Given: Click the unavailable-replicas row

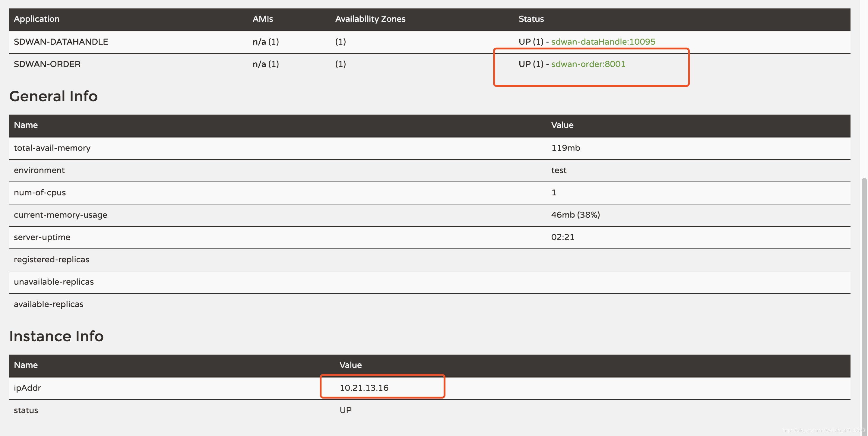Looking at the screenshot, I should click(54, 282).
